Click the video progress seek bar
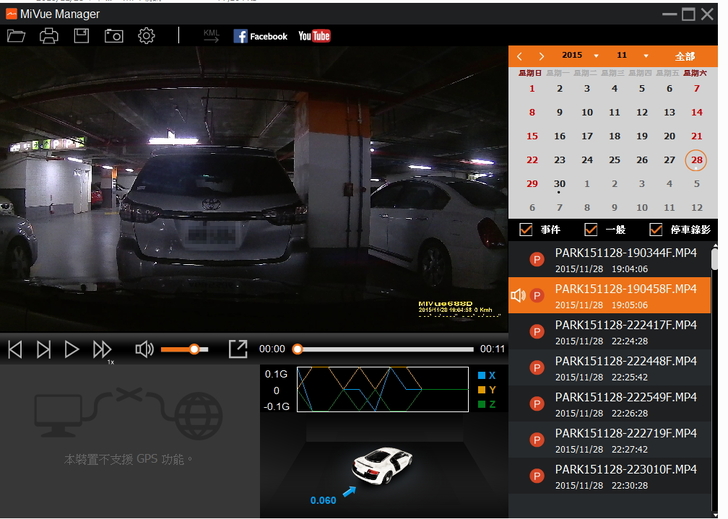 (x=385, y=349)
